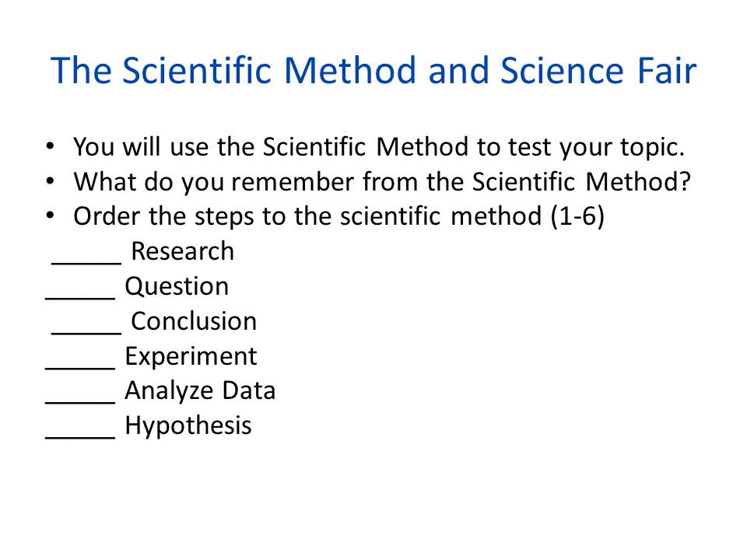The width and height of the screenshot is (747, 560).
Task: Click the 'Order the steps' bullet line
Action: (338, 217)
